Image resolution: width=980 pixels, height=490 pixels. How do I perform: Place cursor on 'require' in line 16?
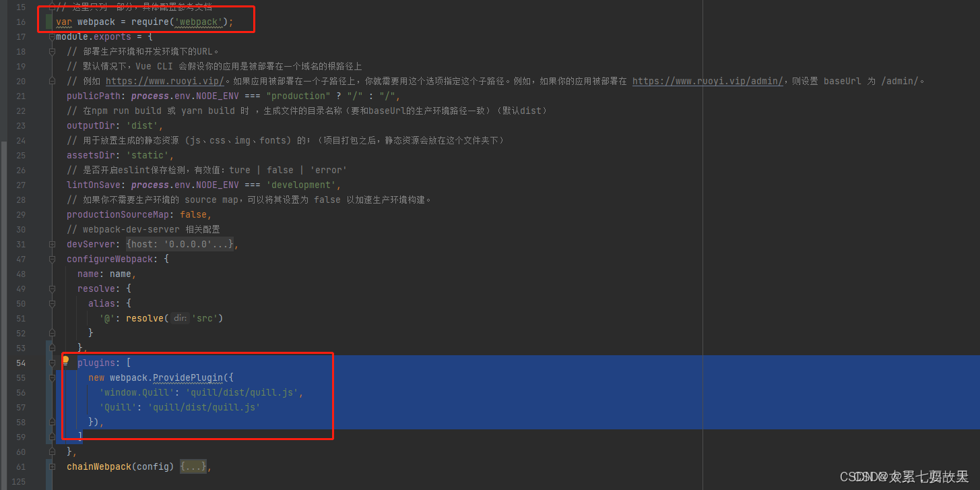click(150, 22)
